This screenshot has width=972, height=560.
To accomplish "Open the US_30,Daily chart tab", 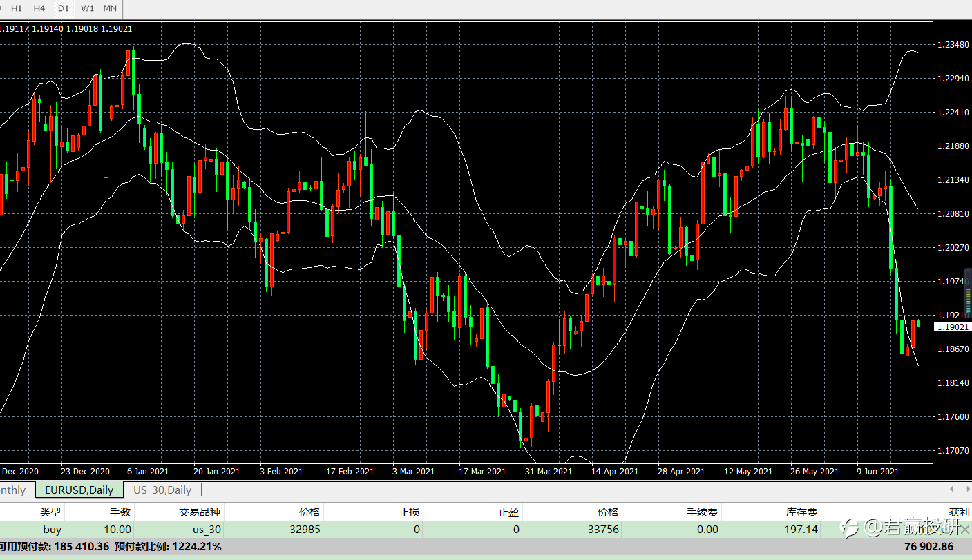I will (162, 490).
